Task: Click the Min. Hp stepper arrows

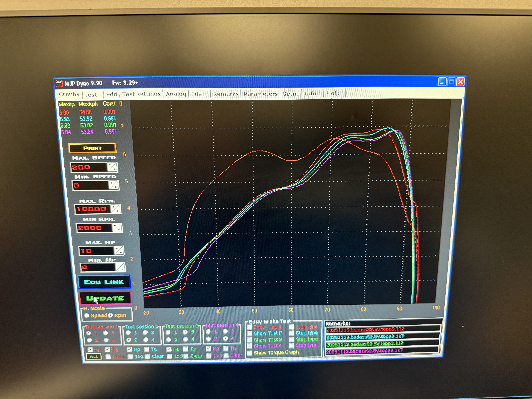Action: [x=120, y=267]
